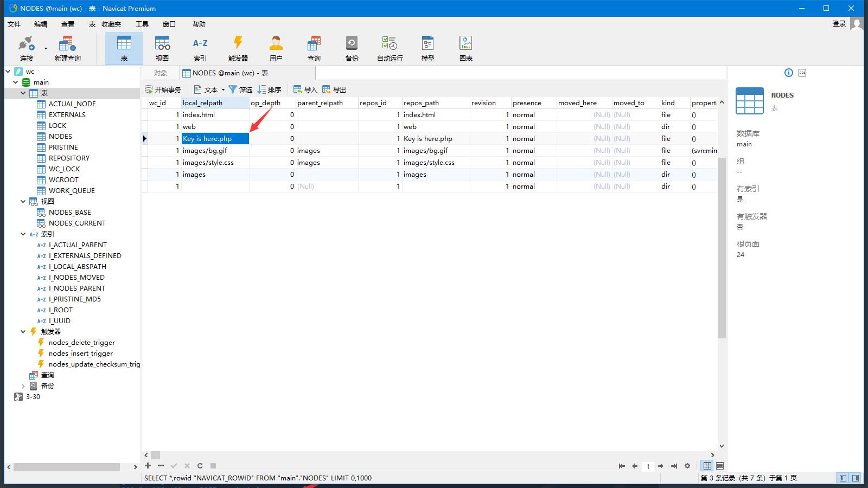
Task: Click the presence column header
Action: 534,102
